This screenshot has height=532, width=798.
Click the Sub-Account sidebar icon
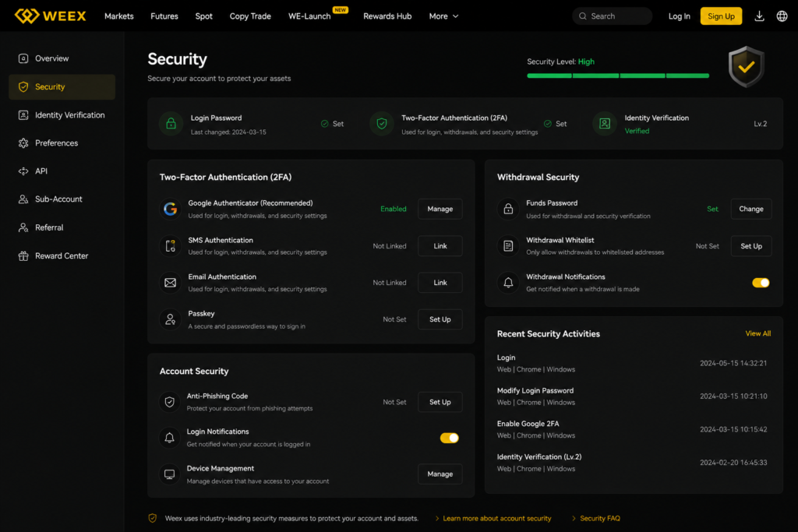(23, 199)
